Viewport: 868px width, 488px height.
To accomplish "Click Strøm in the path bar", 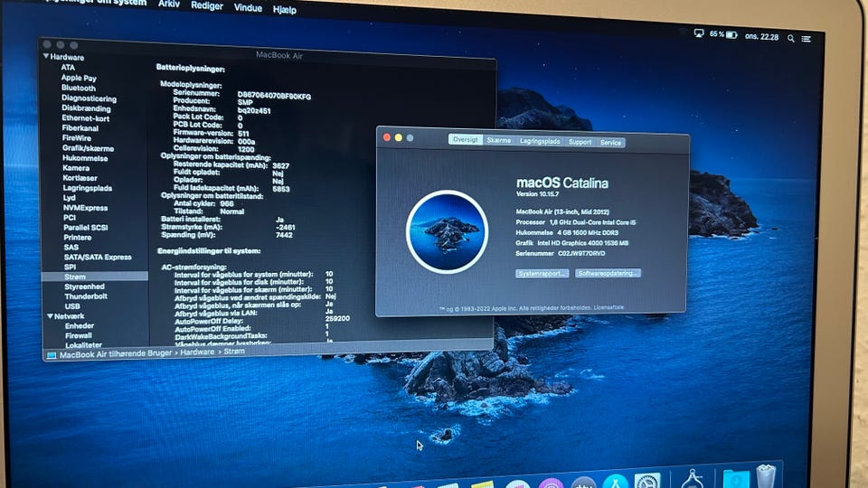I will [234, 352].
